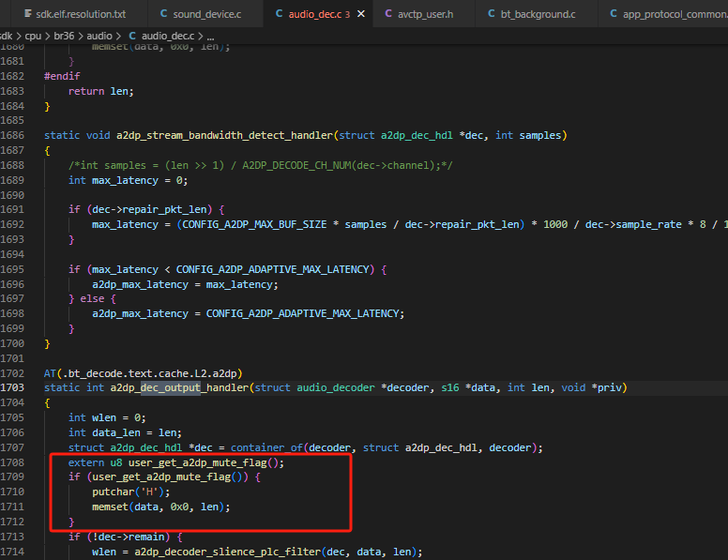The image size is (728, 560).
Task: Click 'struct a2dp_dec_hdl *dec' parameter on line 1686
Action: click(x=411, y=136)
